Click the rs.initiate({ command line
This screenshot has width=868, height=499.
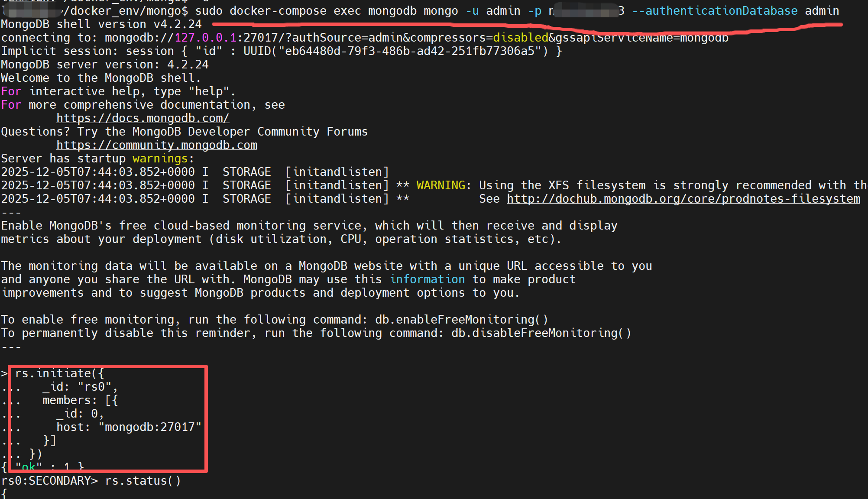pyautogui.click(x=59, y=373)
